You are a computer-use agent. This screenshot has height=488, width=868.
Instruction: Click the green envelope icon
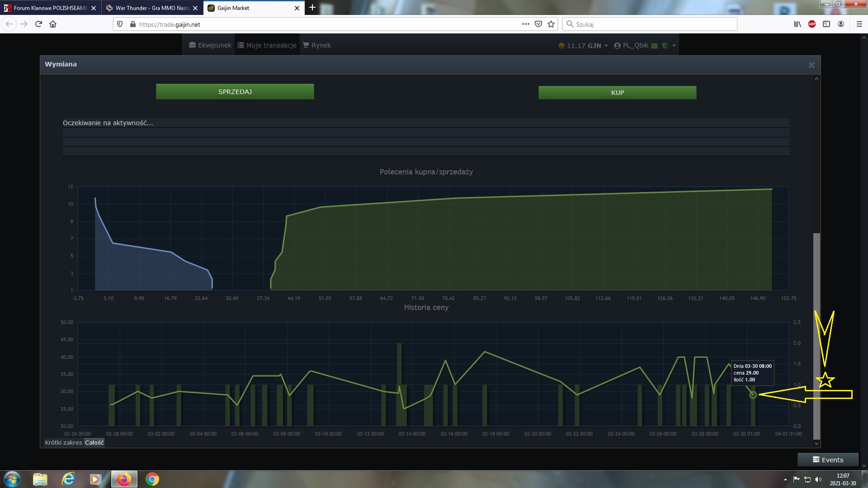654,46
